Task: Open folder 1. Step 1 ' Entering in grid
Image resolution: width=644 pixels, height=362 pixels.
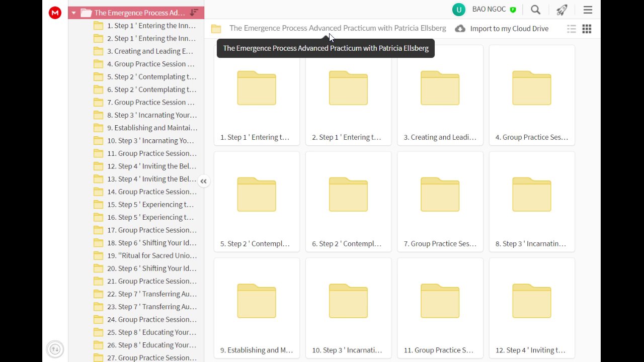Action: click(257, 95)
